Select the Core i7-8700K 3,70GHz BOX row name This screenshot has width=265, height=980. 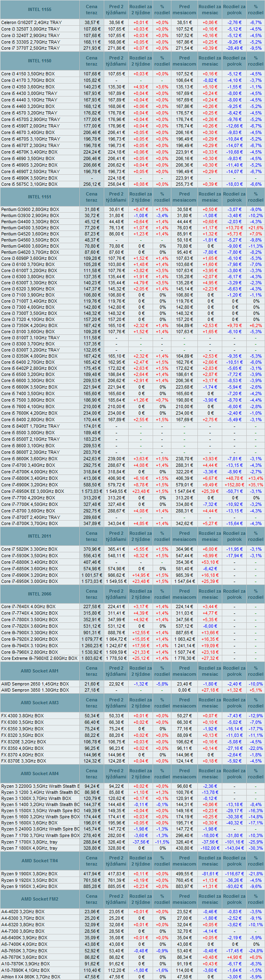point(29,523)
